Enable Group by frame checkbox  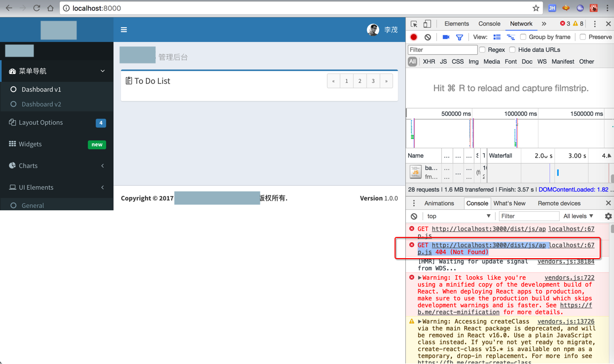point(523,37)
